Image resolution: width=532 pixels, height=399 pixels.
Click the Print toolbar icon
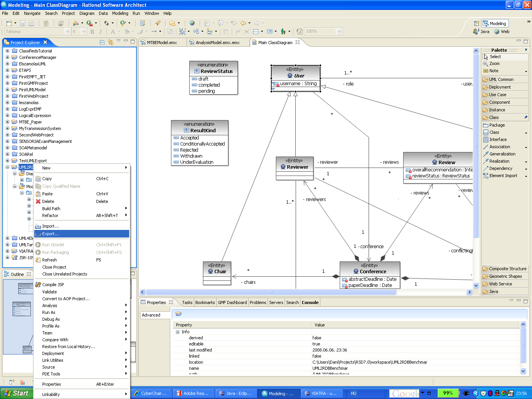click(x=32, y=23)
